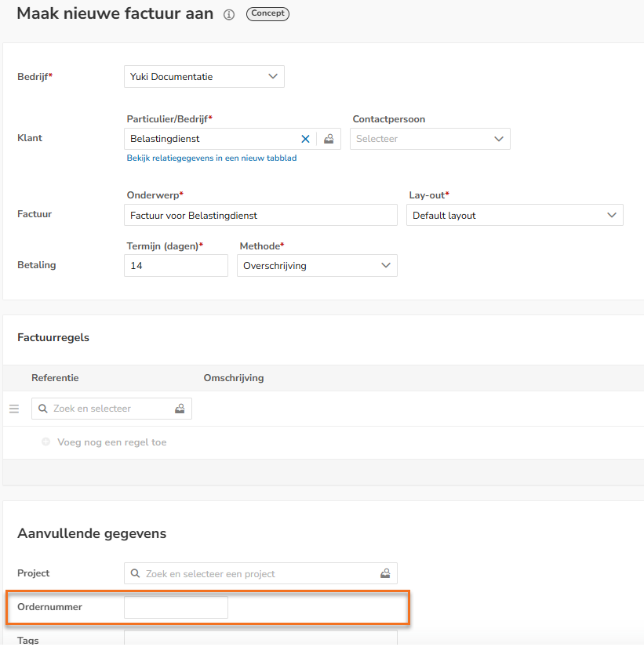Open lookup icon in the Project field
644x647 pixels.
pyautogui.click(x=385, y=573)
